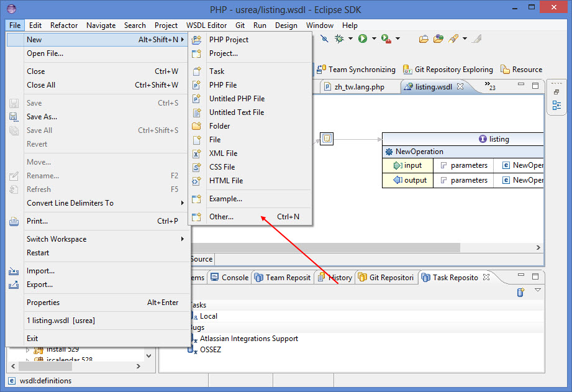Click the NewOperation gear icon

pos(389,152)
